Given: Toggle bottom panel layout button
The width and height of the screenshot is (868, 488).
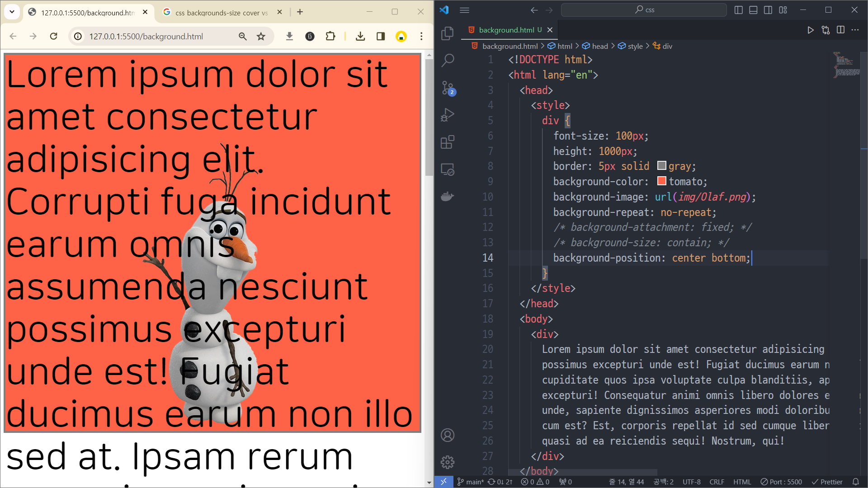Looking at the screenshot, I should [x=753, y=10].
